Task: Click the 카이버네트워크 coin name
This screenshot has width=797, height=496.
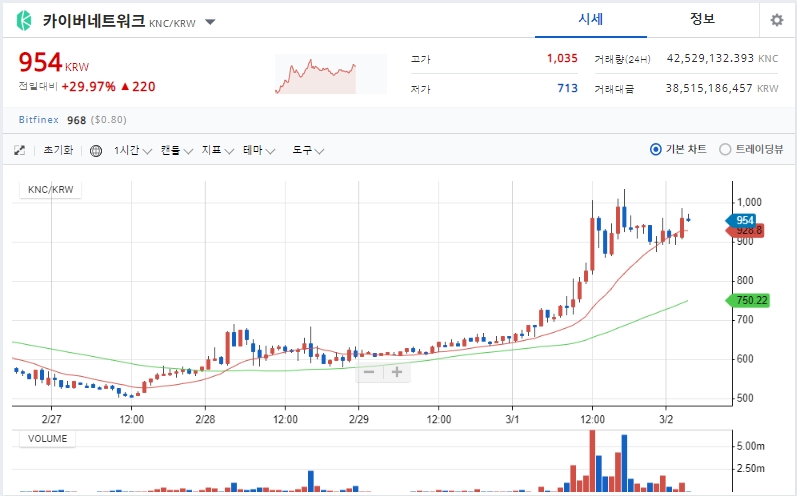Action: (94, 21)
